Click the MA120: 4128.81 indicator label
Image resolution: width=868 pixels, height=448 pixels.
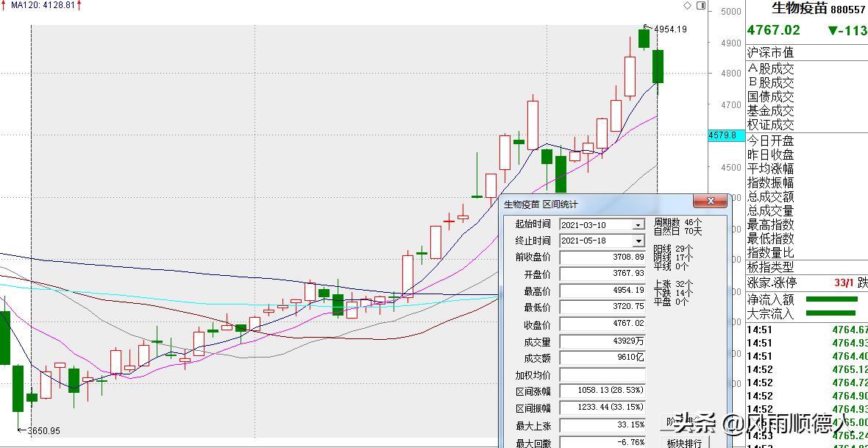click(x=43, y=5)
